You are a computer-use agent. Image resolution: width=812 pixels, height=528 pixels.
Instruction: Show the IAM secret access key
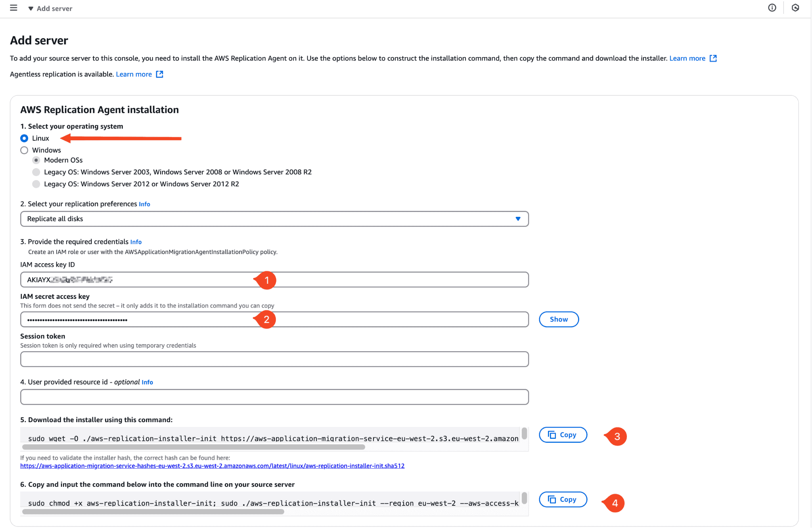click(x=558, y=319)
